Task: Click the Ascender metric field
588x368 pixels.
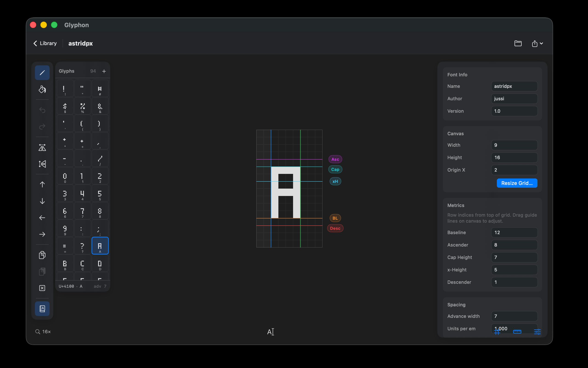Action: click(x=514, y=245)
